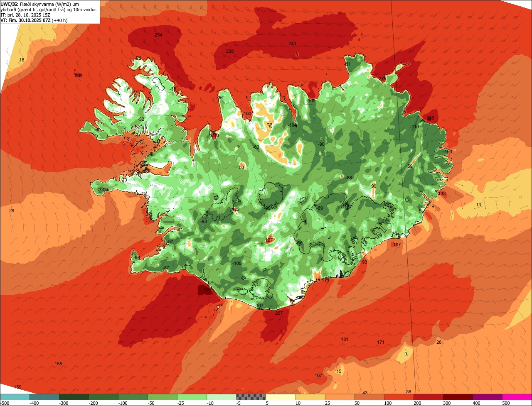Click the 59 value in east Iceland
The image size is (532, 406).
410,166
